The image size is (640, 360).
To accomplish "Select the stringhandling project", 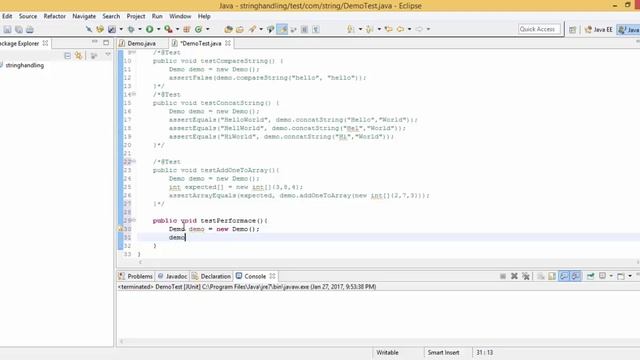I will pyautogui.click(x=24, y=65).
